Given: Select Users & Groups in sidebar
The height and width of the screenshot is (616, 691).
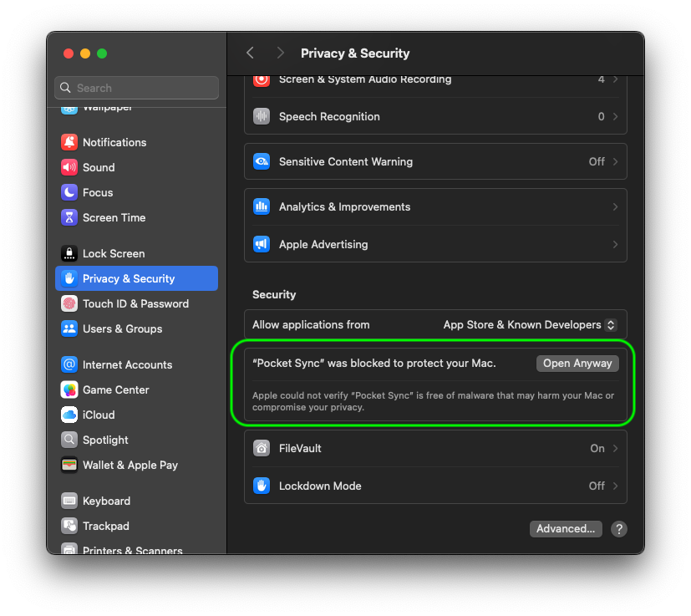Looking at the screenshot, I should (x=137, y=329).
